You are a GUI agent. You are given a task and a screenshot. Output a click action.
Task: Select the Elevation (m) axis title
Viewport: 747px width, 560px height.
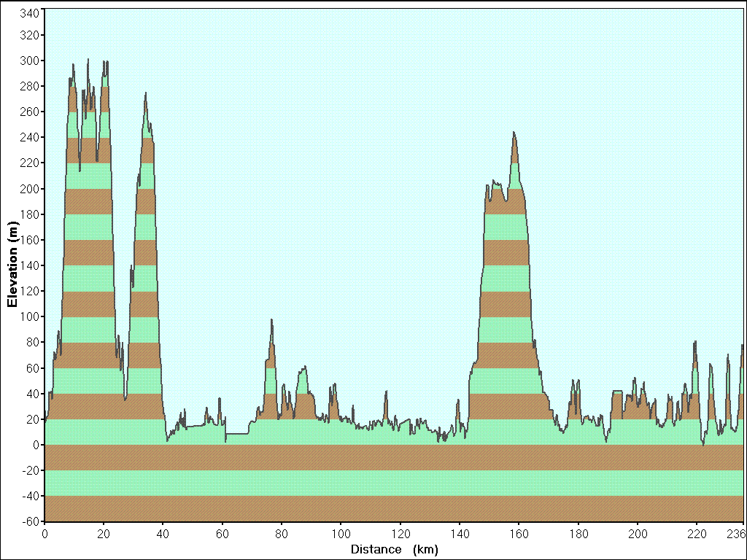[x=12, y=264]
